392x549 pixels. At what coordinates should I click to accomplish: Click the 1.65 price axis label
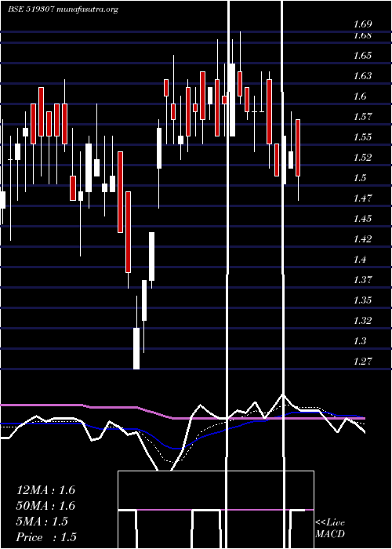(x=362, y=56)
